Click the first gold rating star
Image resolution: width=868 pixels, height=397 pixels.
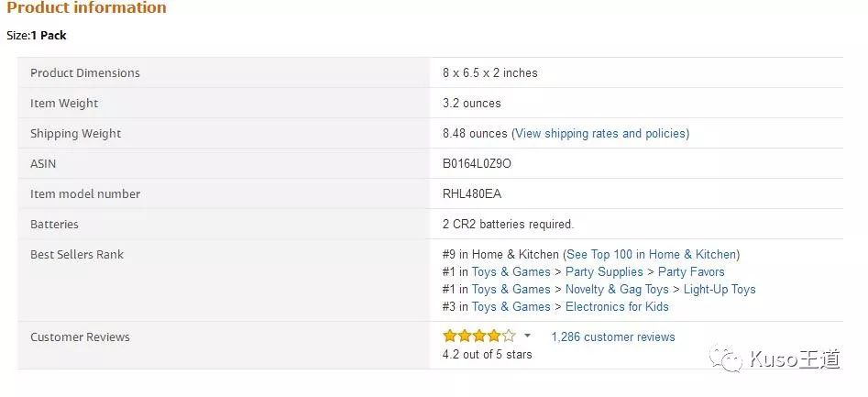[449, 336]
